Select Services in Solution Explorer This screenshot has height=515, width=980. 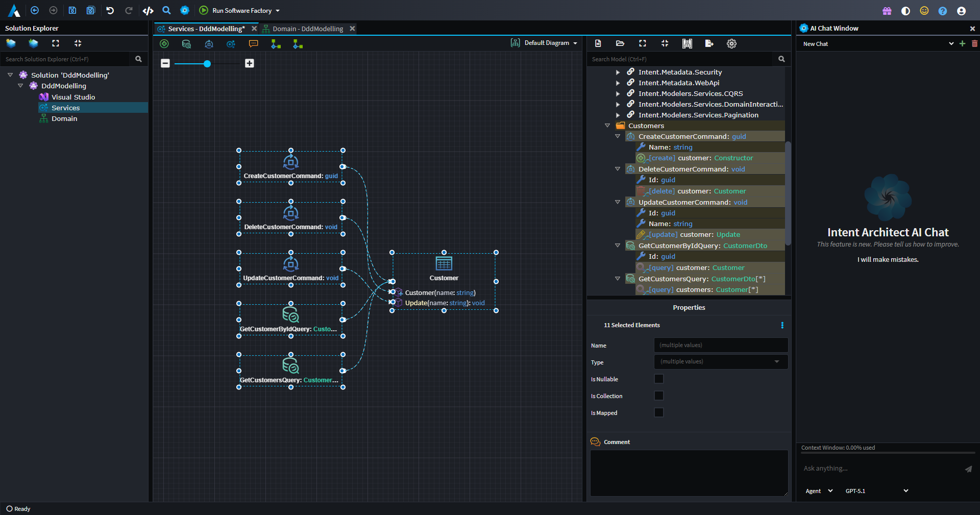(66, 108)
